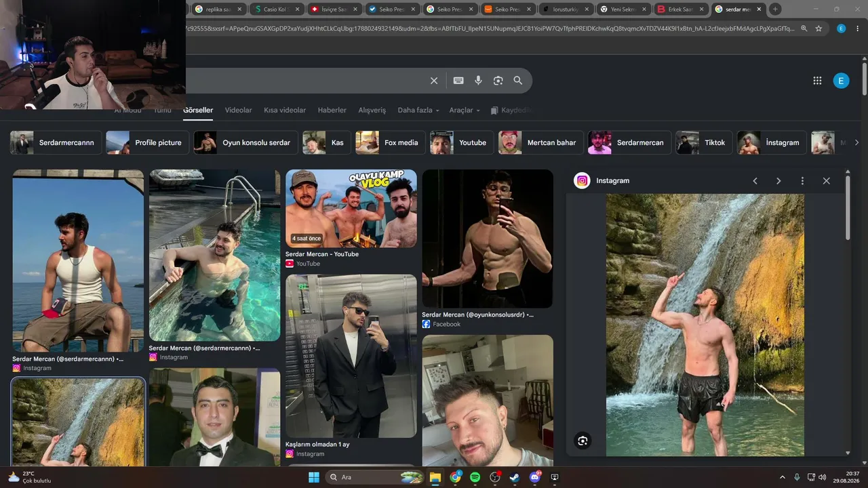Open the Google account avatar
Viewport: 868px width, 488px height.
tap(841, 81)
